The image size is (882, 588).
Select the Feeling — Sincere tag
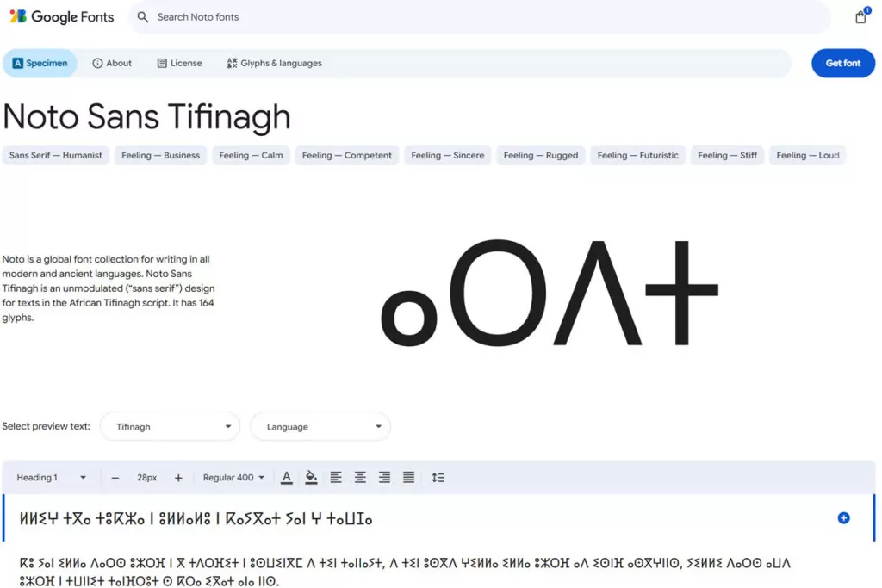[447, 155]
